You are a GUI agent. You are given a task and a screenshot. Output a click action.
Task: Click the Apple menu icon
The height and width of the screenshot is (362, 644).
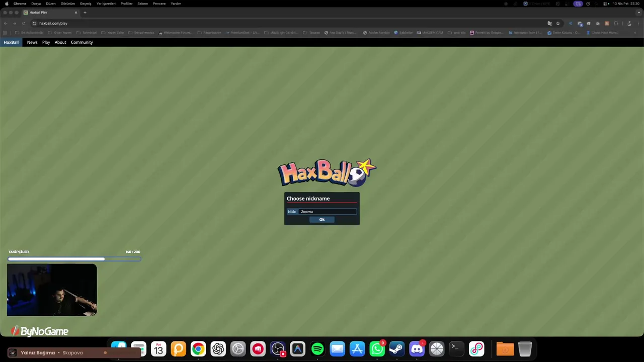7,4
